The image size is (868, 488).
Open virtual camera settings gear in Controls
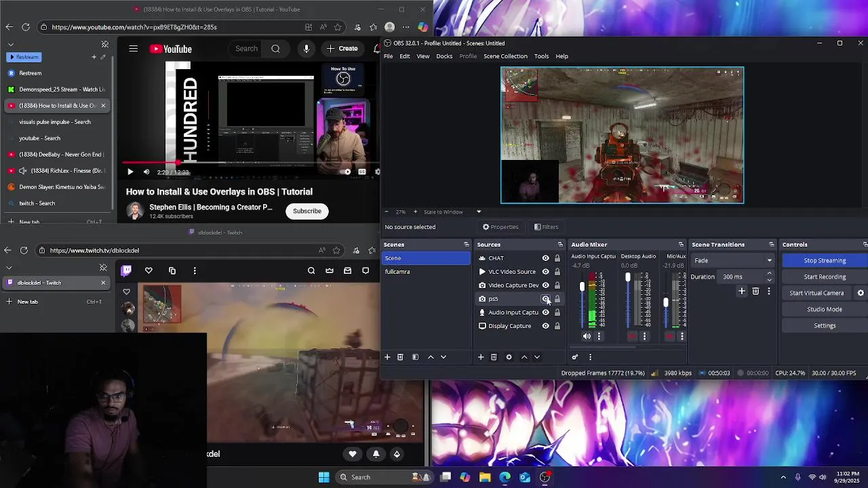pos(861,293)
